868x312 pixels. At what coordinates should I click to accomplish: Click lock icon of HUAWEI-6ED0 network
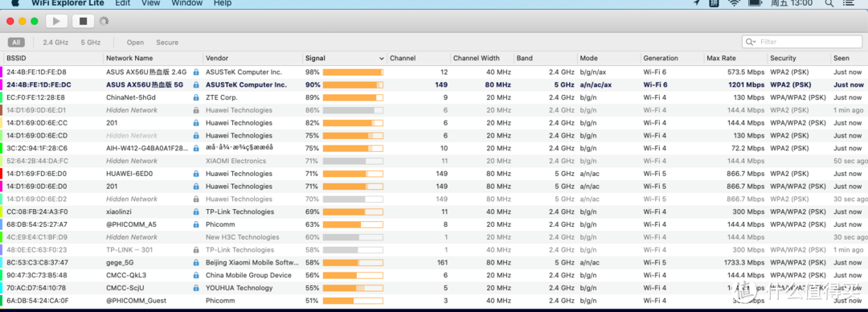point(196,174)
